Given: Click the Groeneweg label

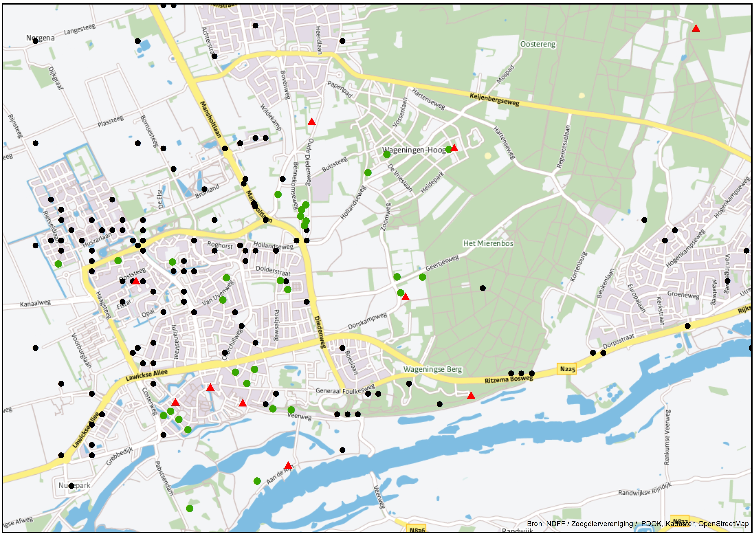Looking at the screenshot, I should 683,295.
